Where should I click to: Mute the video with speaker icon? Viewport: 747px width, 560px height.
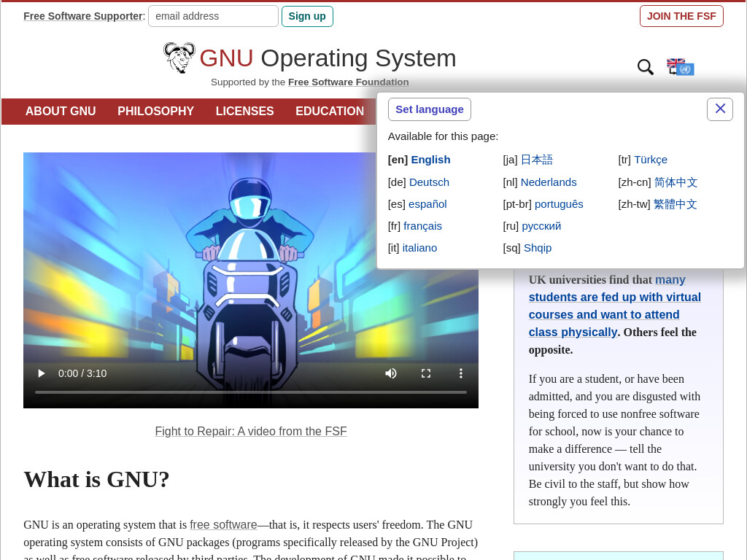click(x=391, y=373)
